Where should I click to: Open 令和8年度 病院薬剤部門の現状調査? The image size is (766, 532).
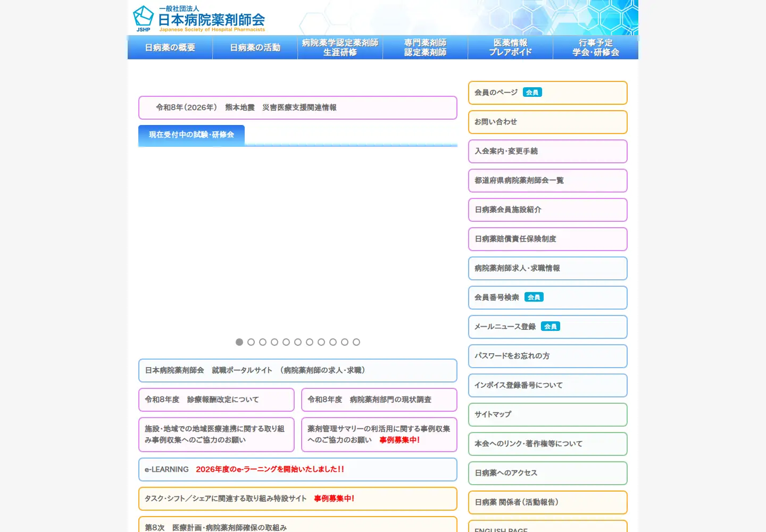[x=379, y=400]
